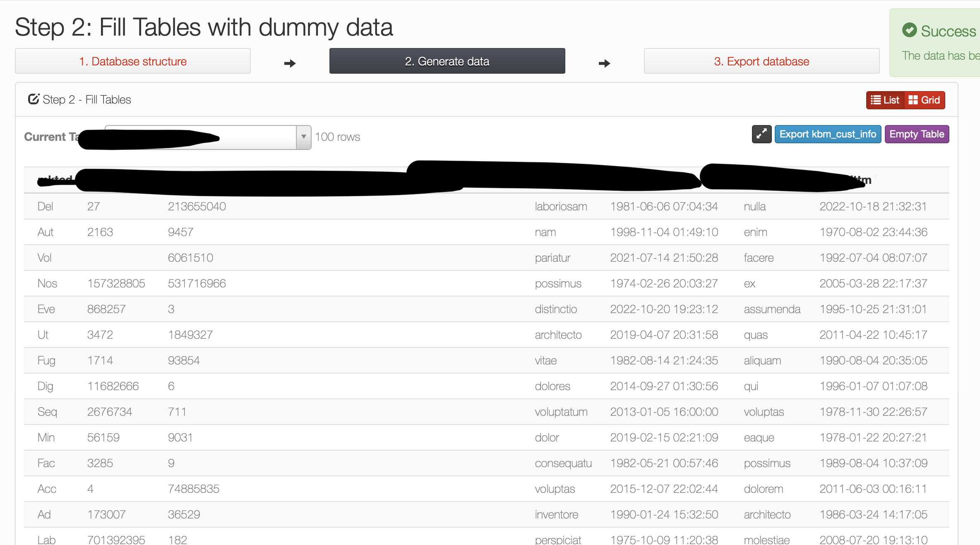
Task: Open the Current Table dropdown arrow
Action: (x=303, y=137)
